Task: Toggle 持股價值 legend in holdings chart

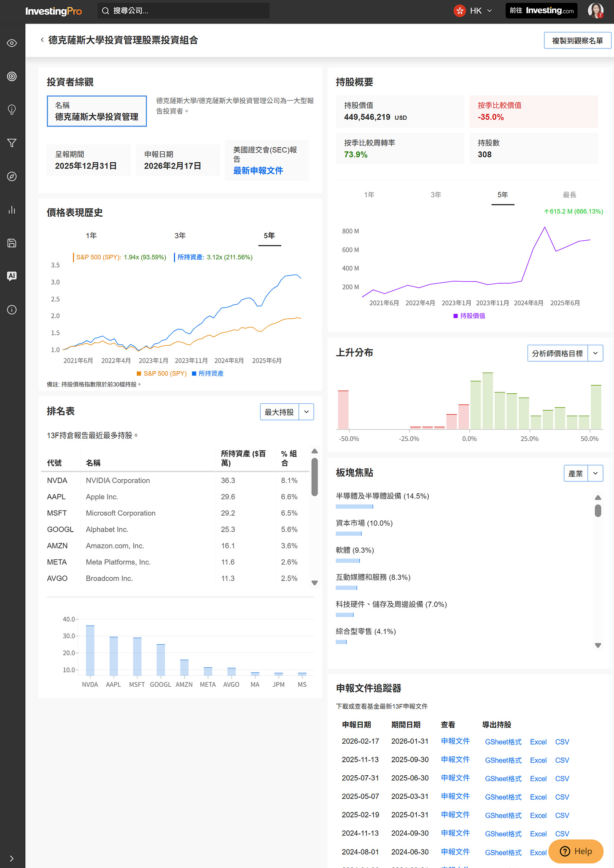Action: 469,316
